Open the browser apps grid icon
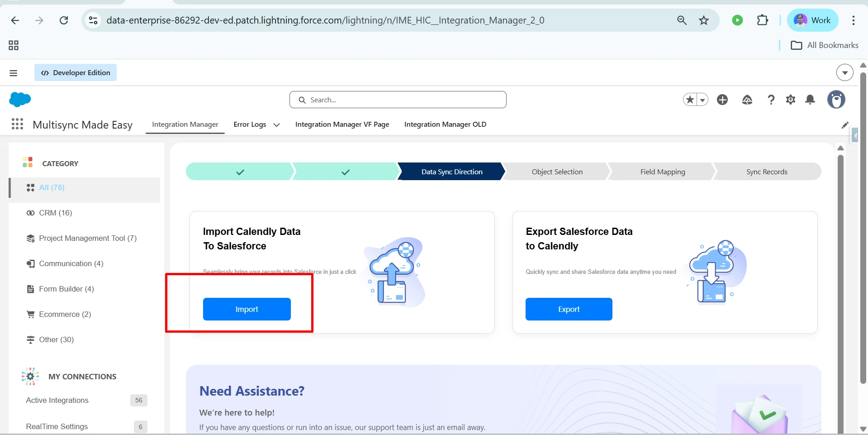868x435 pixels. (14, 45)
